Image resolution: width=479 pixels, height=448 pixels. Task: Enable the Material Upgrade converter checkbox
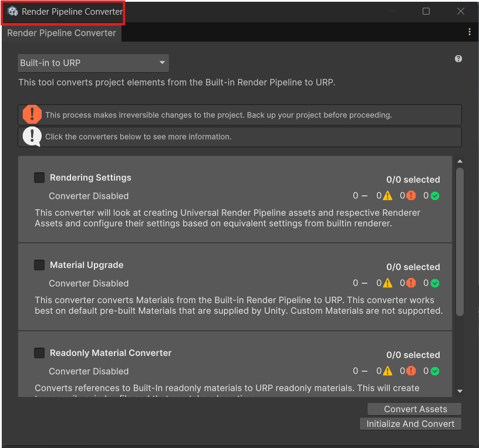[x=39, y=265]
